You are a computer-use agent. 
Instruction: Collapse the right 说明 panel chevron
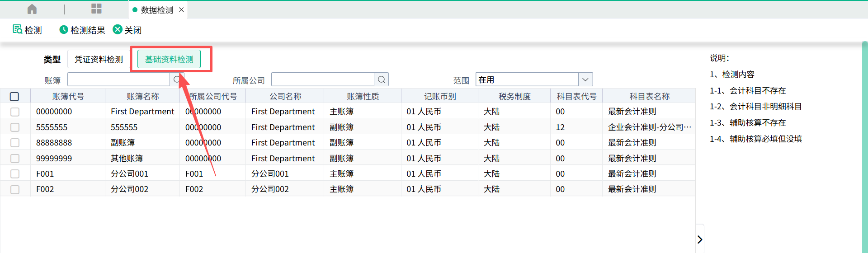(699, 239)
